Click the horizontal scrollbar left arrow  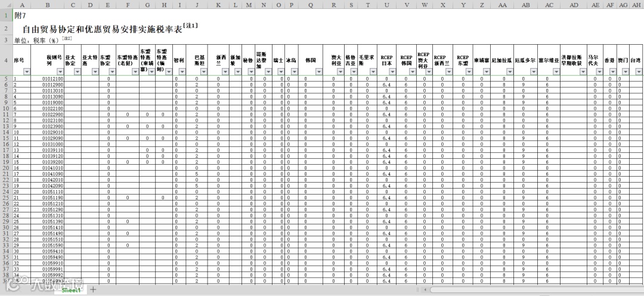tap(425, 289)
